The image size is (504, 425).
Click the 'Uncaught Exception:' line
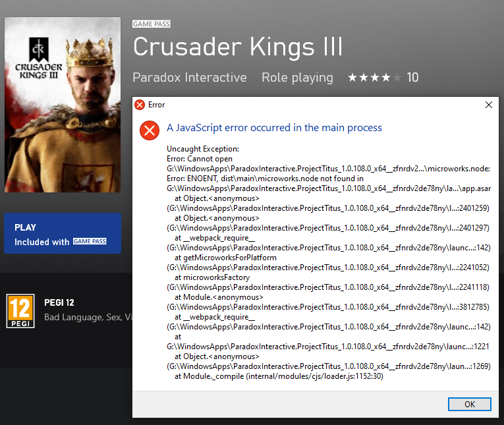pos(203,149)
